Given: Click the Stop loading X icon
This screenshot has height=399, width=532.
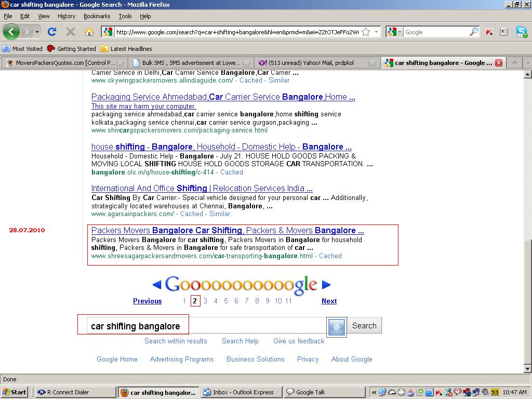Looking at the screenshot, I should (x=71, y=32).
